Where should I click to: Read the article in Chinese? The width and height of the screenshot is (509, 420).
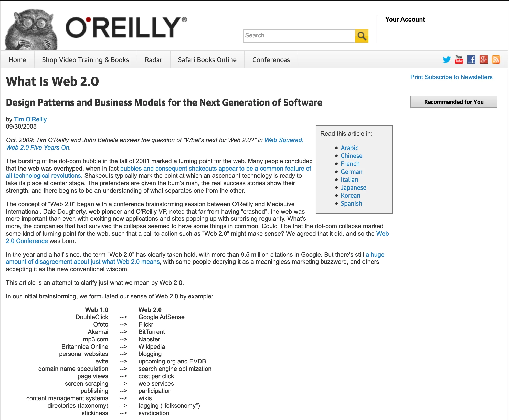pyautogui.click(x=351, y=156)
